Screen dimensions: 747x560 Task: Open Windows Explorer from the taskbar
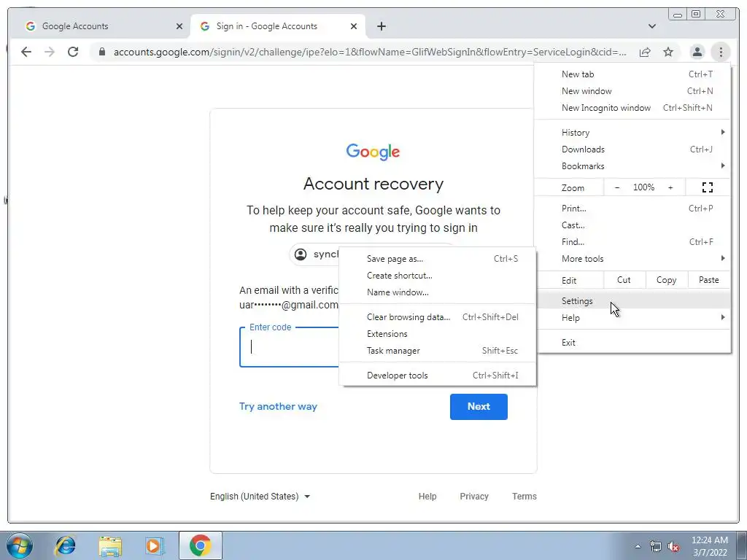coord(110,545)
